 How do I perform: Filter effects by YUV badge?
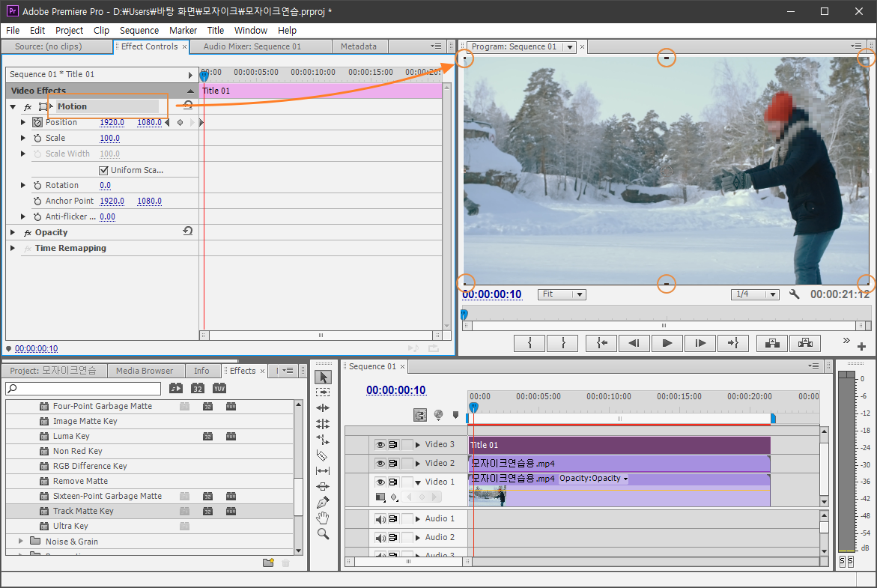click(x=219, y=388)
